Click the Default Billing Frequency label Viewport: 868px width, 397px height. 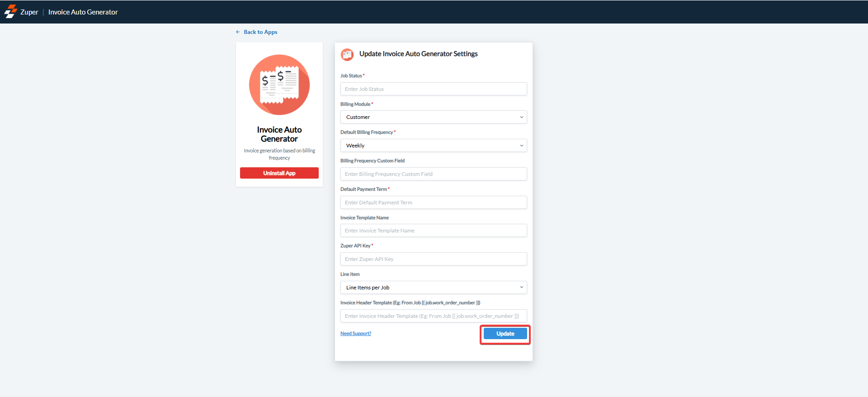click(367, 132)
